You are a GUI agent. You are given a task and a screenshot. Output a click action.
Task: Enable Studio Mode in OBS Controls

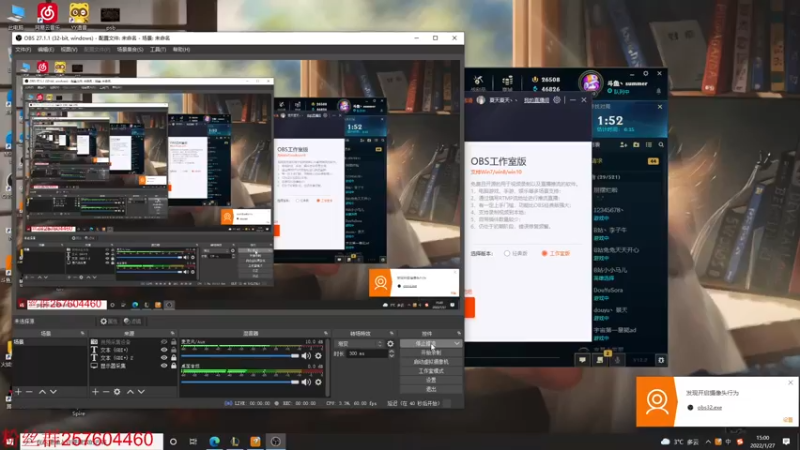tap(431, 371)
